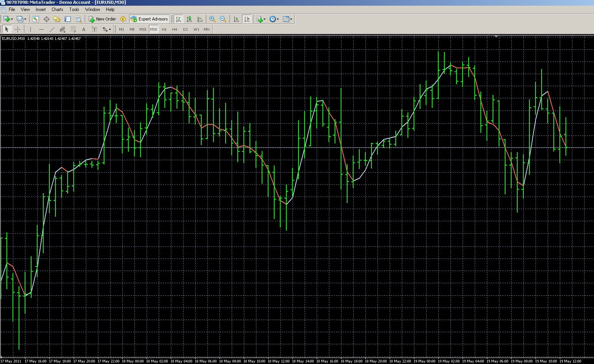Expand the new chart symbol dropdown arrow
594x364 pixels.
12,19
